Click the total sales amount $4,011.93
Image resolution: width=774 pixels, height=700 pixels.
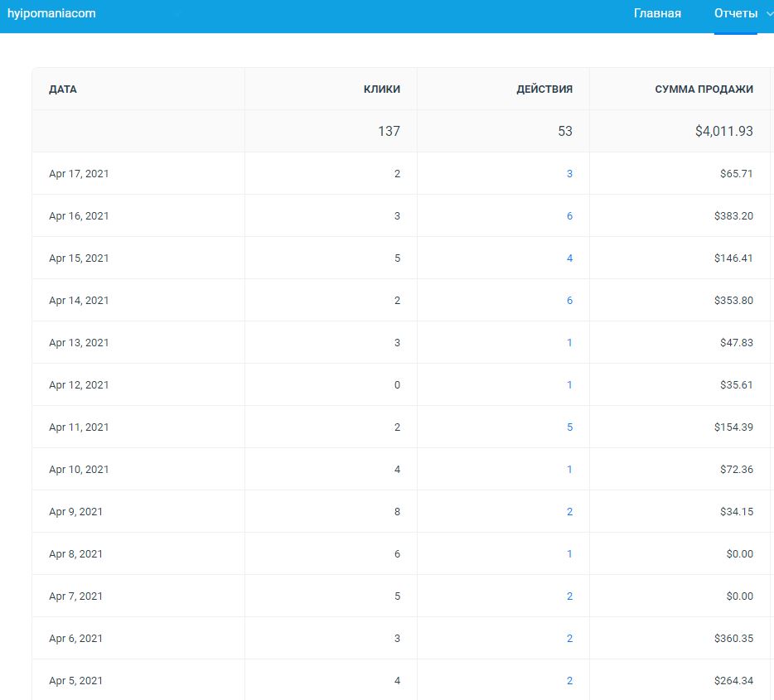coord(723,131)
